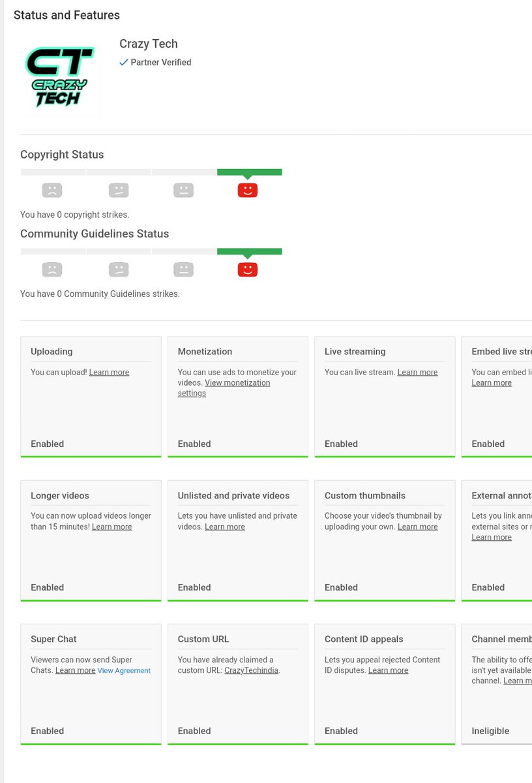Open Learn more link in Custom thumbnails card
This screenshot has width=532, height=783.
(417, 527)
